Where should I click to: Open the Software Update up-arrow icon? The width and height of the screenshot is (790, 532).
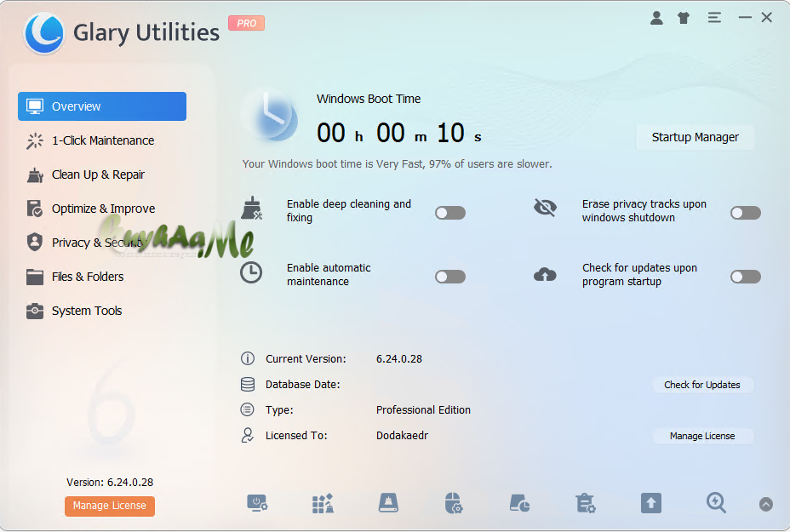coord(651,503)
